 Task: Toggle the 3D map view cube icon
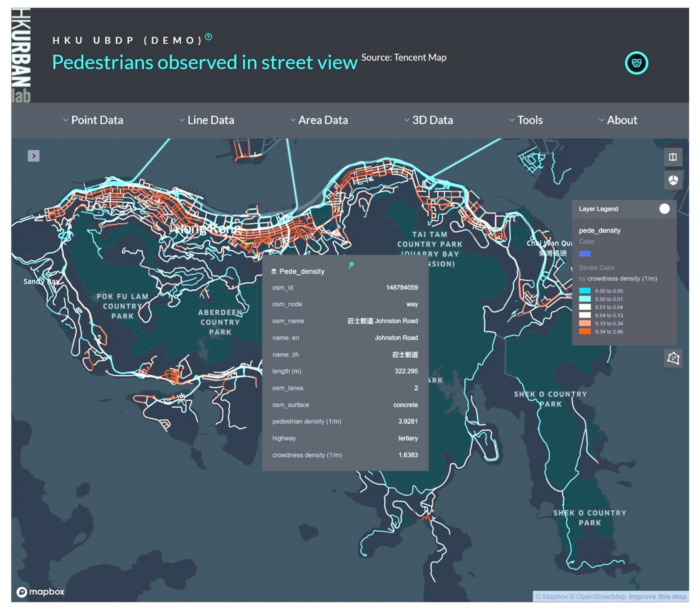tap(673, 180)
